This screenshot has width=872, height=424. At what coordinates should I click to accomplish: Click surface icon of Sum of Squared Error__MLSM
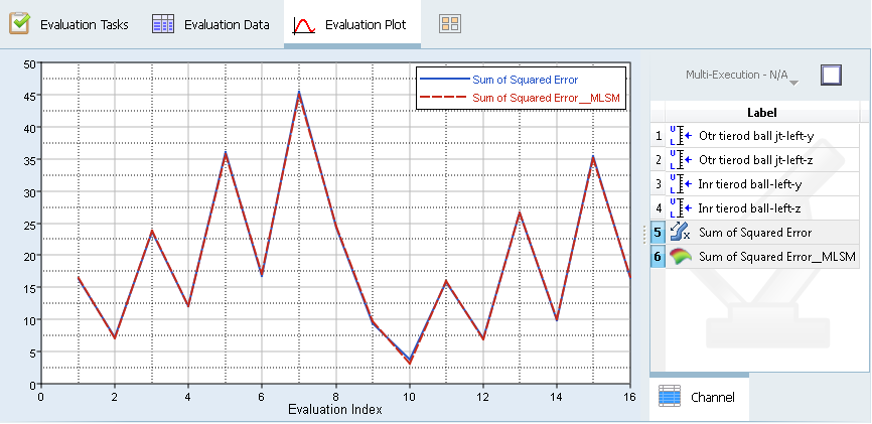pos(680,256)
